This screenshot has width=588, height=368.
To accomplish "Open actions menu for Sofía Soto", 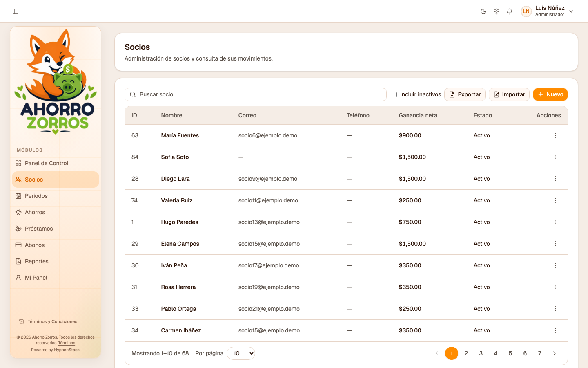I will point(555,157).
